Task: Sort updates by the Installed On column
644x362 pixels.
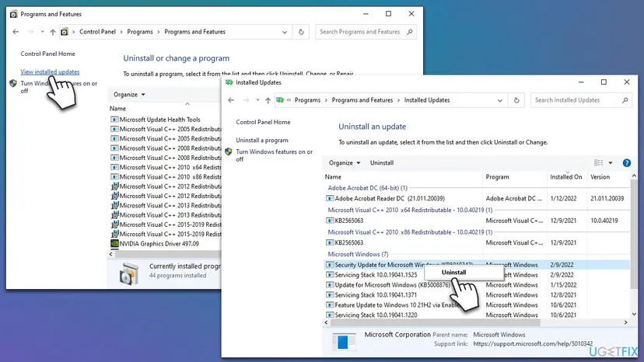Action: point(566,177)
